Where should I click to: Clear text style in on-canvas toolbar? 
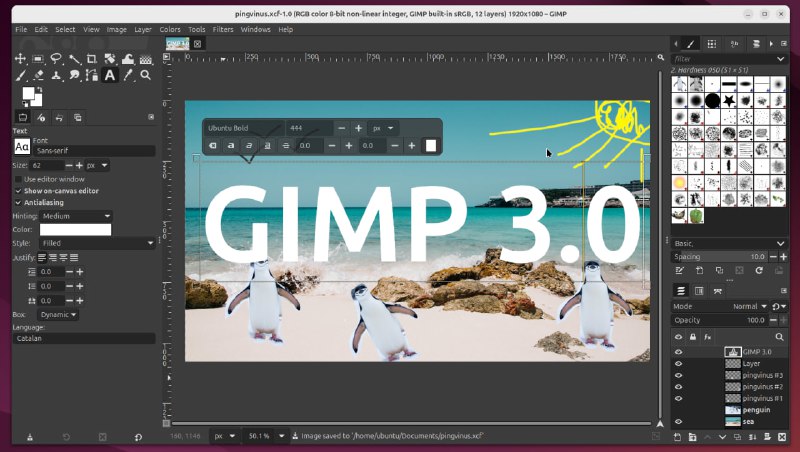point(213,145)
